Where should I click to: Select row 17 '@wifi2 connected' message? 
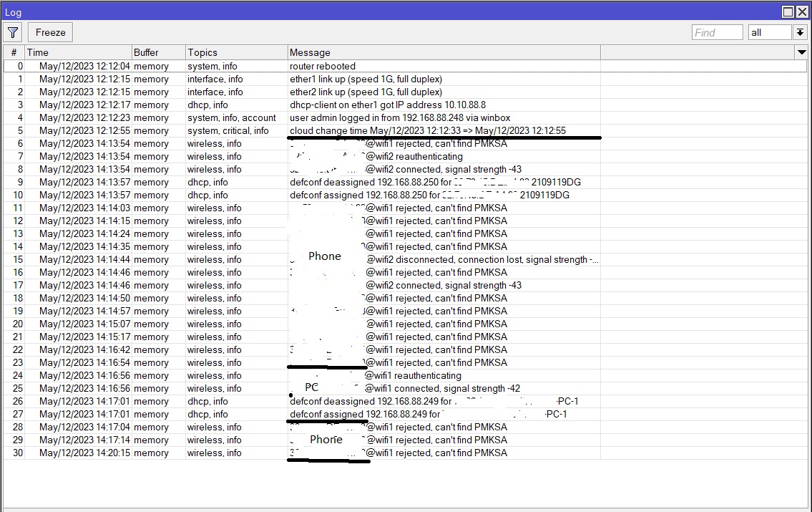click(405, 286)
